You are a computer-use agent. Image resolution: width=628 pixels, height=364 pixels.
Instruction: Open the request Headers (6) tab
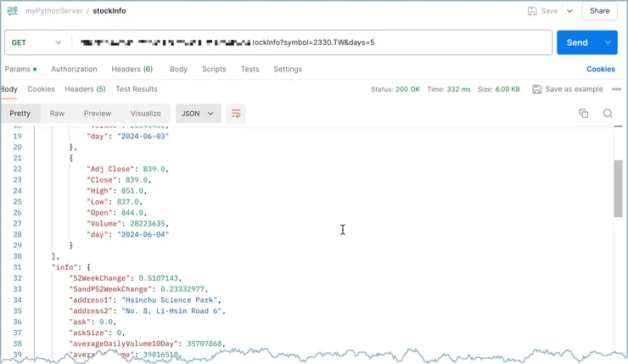click(132, 69)
